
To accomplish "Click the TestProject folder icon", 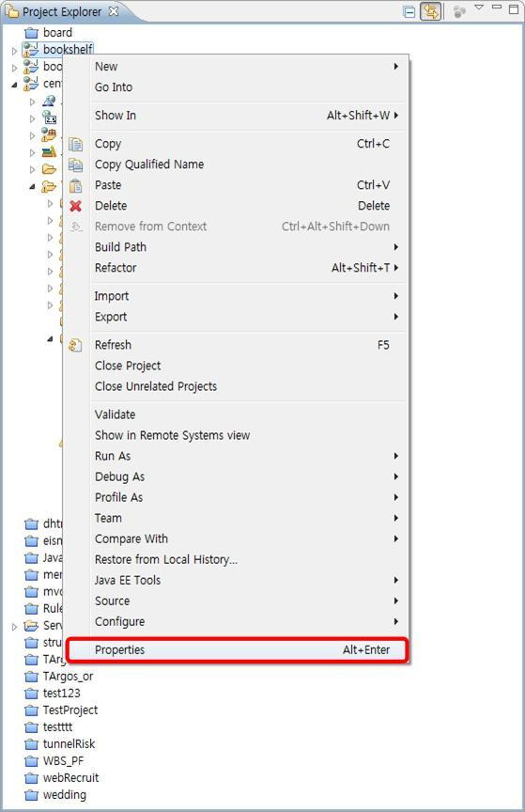I will (x=32, y=710).
